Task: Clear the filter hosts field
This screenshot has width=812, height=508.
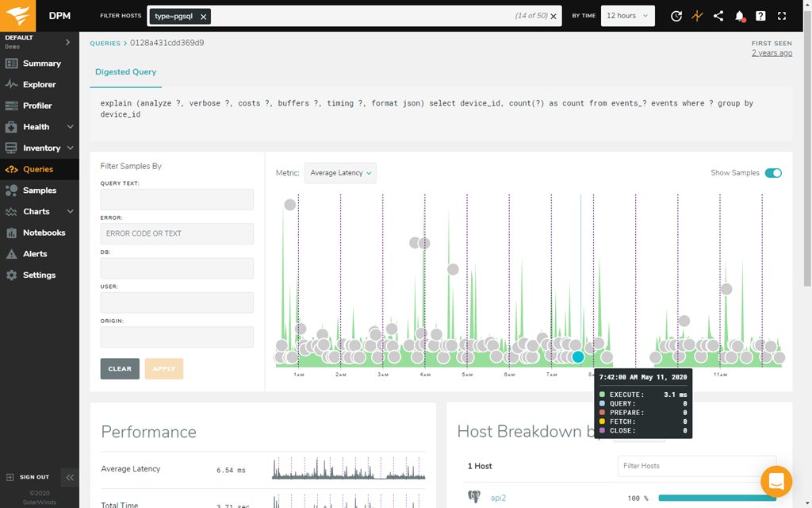Action: pyautogui.click(x=553, y=17)
